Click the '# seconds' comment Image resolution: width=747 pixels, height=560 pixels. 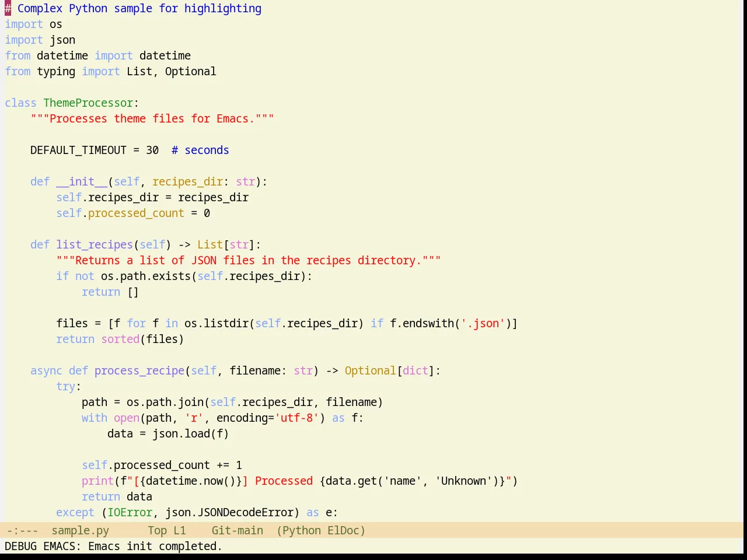pos(200,150)
